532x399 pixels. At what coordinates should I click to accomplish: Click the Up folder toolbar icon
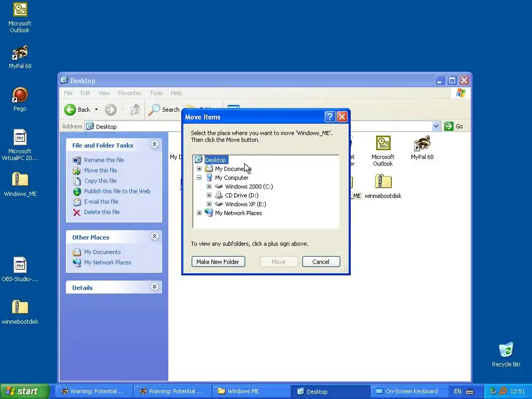pos(136,110)
